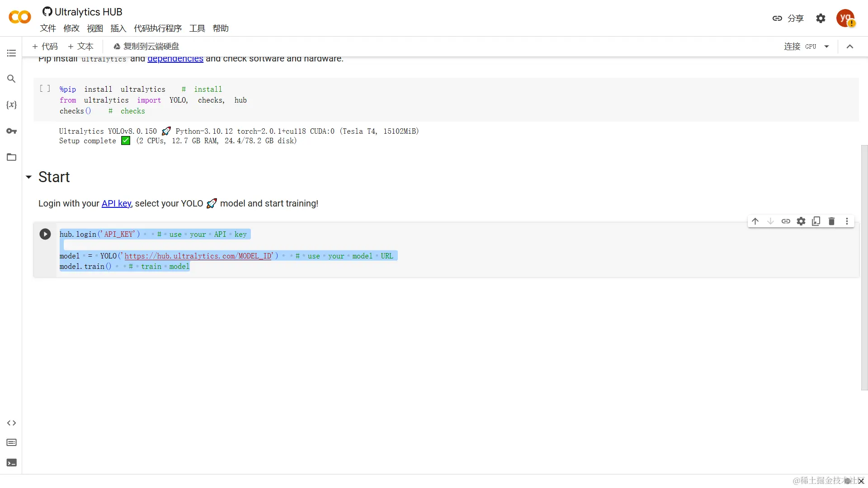This screenshot has width=868, height=488.
Task: Open the 代码执行程序 menu
Action: coord(157,28)
